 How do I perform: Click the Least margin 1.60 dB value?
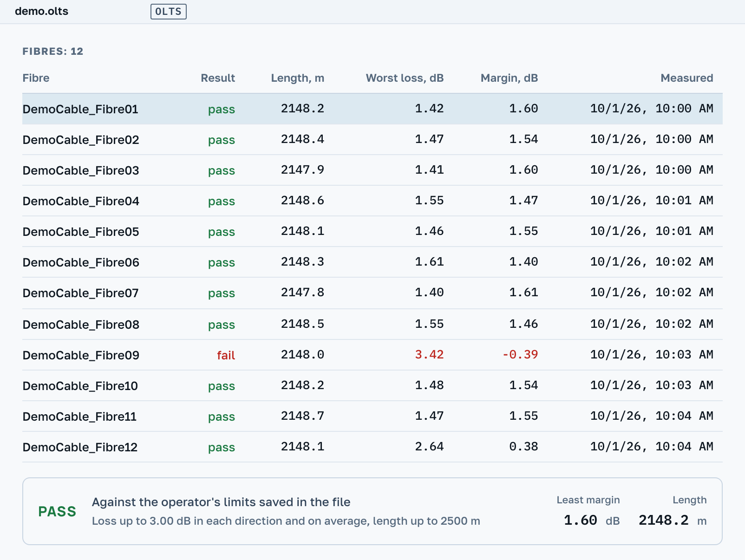click(x=592, y=521)
